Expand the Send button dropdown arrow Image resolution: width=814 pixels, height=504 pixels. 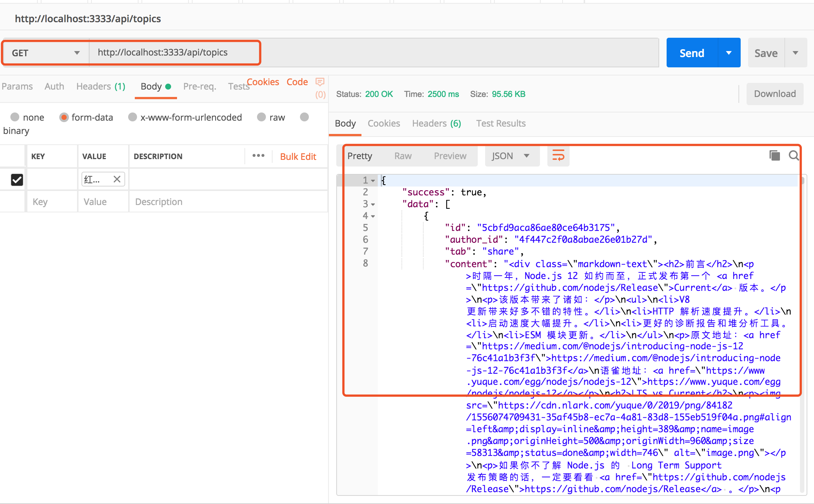[x=728, y=53]
